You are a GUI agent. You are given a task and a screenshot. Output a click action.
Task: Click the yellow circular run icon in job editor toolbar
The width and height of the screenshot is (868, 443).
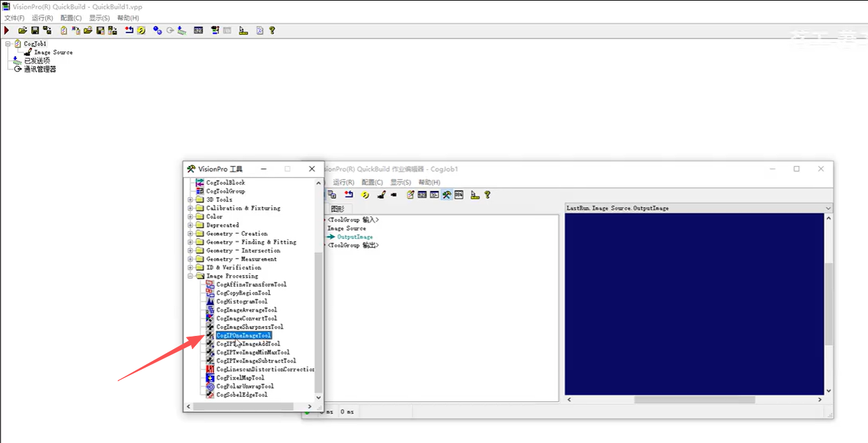point(365,194)
